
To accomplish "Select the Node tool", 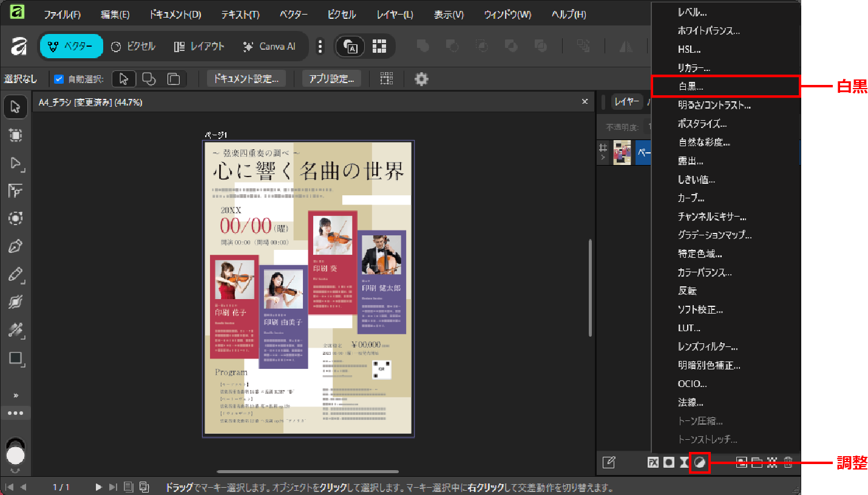I will (x=16, y=163).
